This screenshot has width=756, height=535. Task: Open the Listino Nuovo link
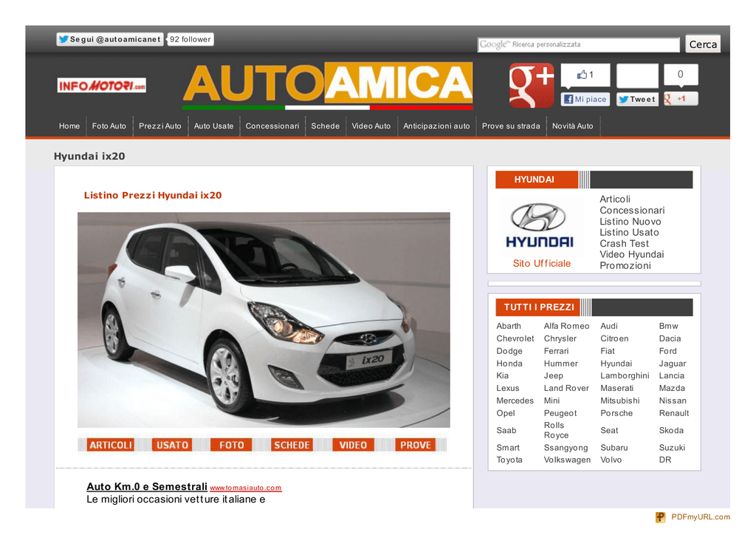[630, 222]
